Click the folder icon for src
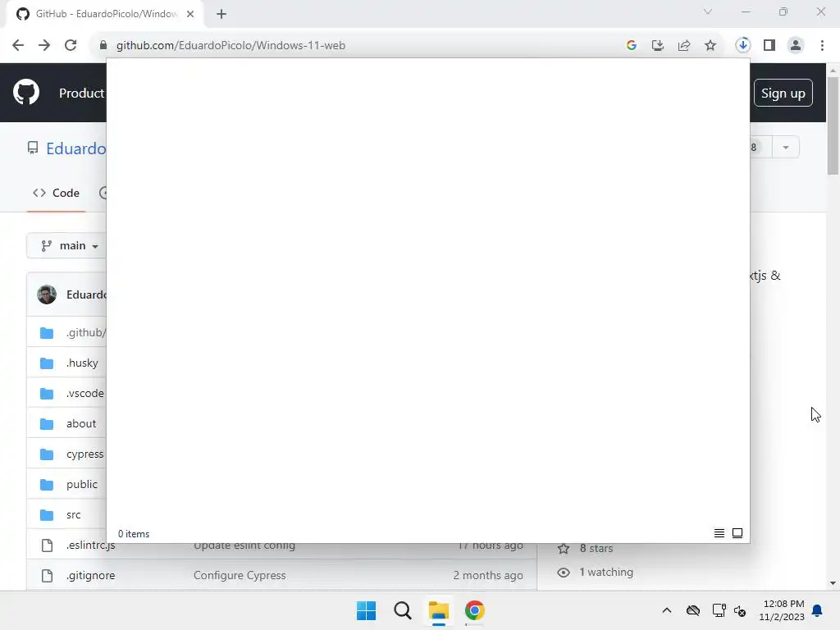Screen dimensions: 840x630 [47, 515]
